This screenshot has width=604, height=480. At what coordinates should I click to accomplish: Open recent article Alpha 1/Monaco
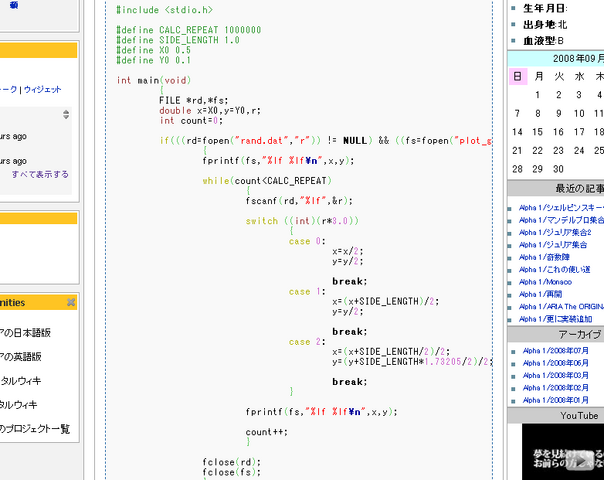pos(545,282)
